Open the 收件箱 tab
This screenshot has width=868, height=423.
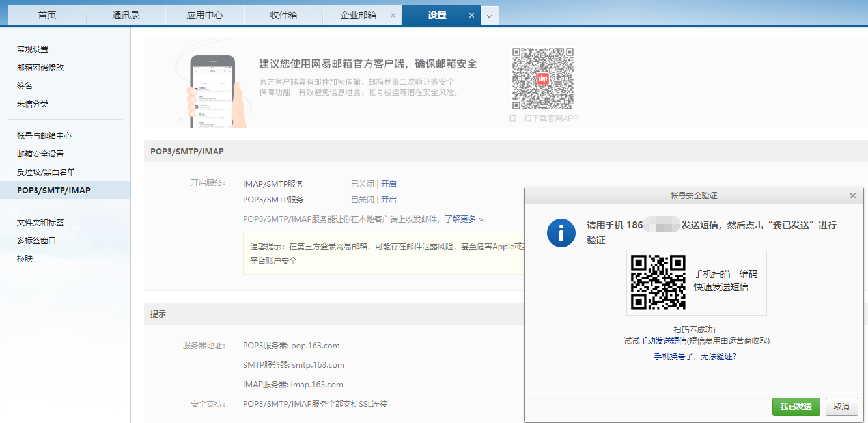pyautogui.click(x=283, y=15)
